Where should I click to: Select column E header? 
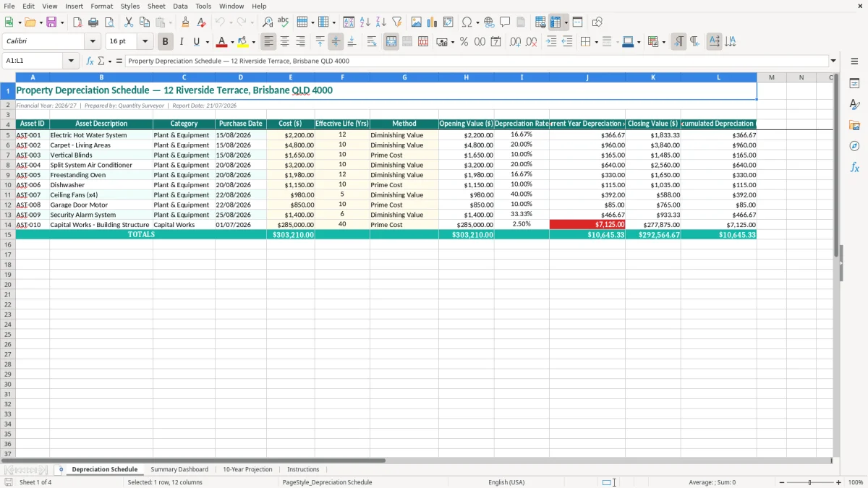[x=291, y=77]
